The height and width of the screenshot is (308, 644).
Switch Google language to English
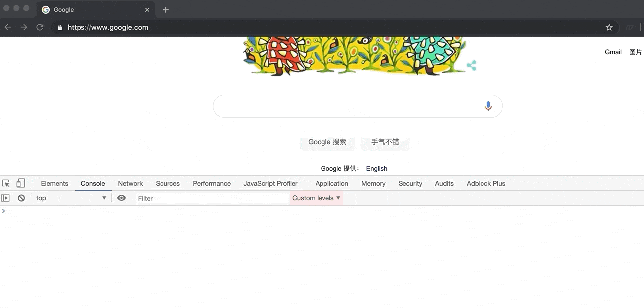[x=377, y=168]
